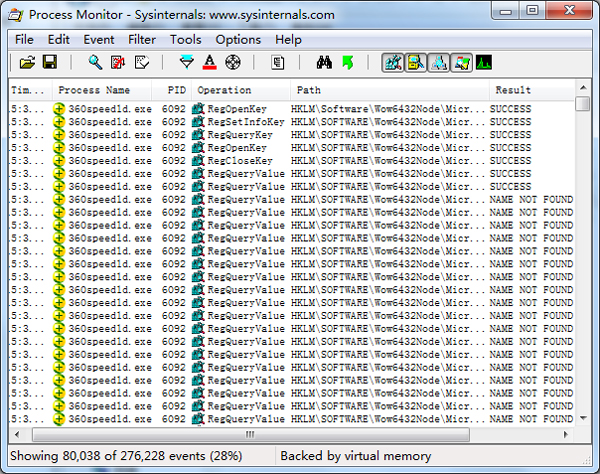Image resolution: width=600 pixels, height=474 pixels.
Task: Click the PID 6092 in RegSetInfoKey row
Action: pos(173,122)
